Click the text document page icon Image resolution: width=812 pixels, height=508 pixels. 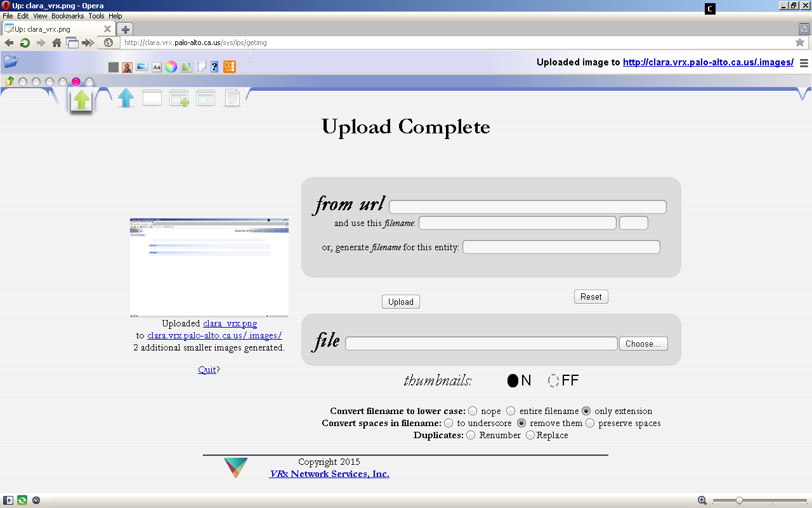(232, 98)
